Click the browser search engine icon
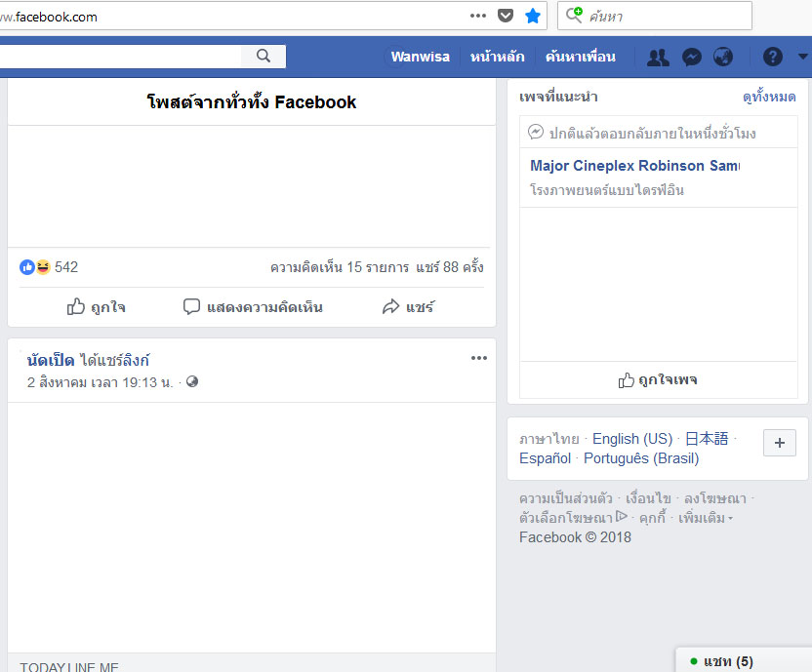The height and width of the screenshot is (672, 812). pyautogui.click(x=574, y=15)
